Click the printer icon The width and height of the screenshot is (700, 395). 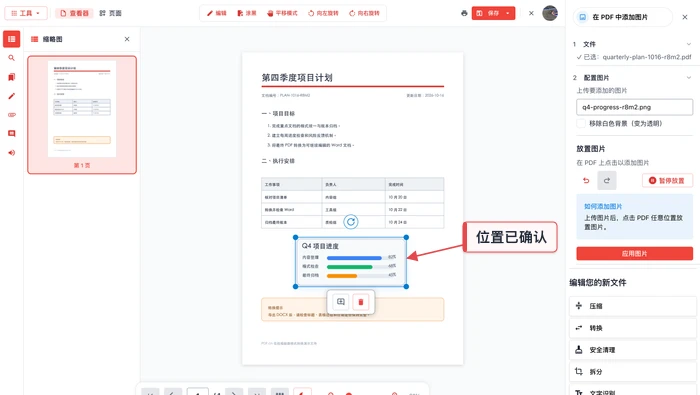coord(464,13)
